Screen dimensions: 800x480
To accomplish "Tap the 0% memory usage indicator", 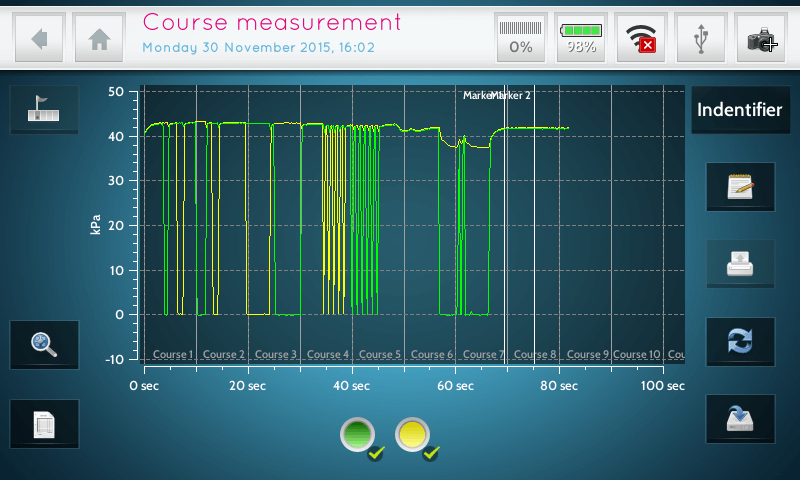I will 520,38.
